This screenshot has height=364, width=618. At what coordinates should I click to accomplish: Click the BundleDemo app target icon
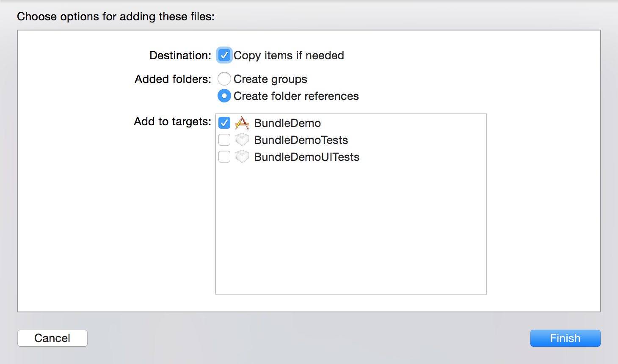(242, 123)
